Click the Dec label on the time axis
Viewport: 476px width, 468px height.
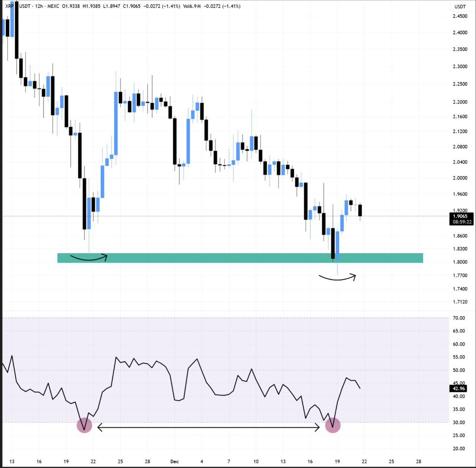pyautogui.click(x=175, y=462)
